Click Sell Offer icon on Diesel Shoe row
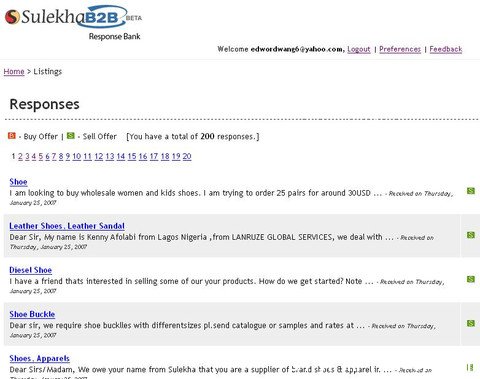Screen dimensions: 480x379 click(471, 279)
